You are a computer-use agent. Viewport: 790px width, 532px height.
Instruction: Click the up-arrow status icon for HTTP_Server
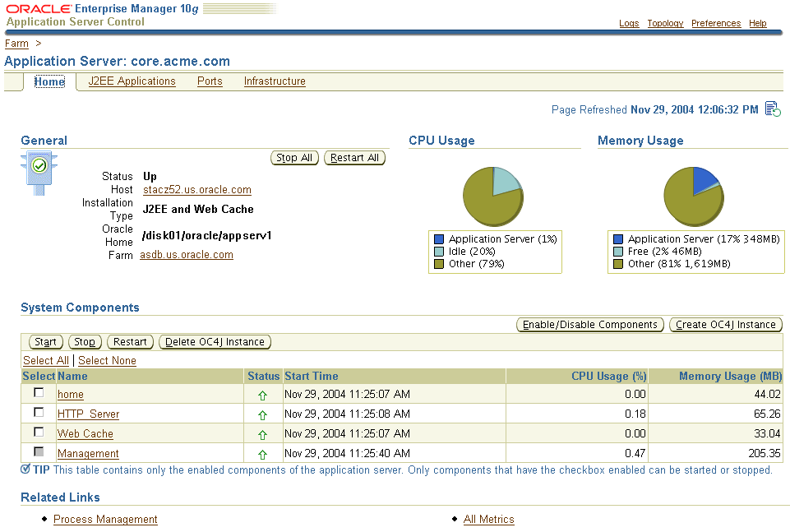coord(262,415)
